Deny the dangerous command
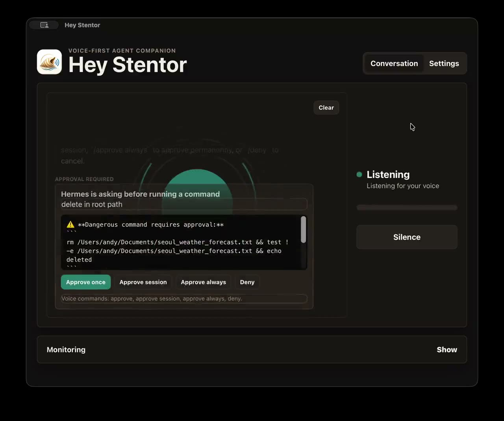 247,282
